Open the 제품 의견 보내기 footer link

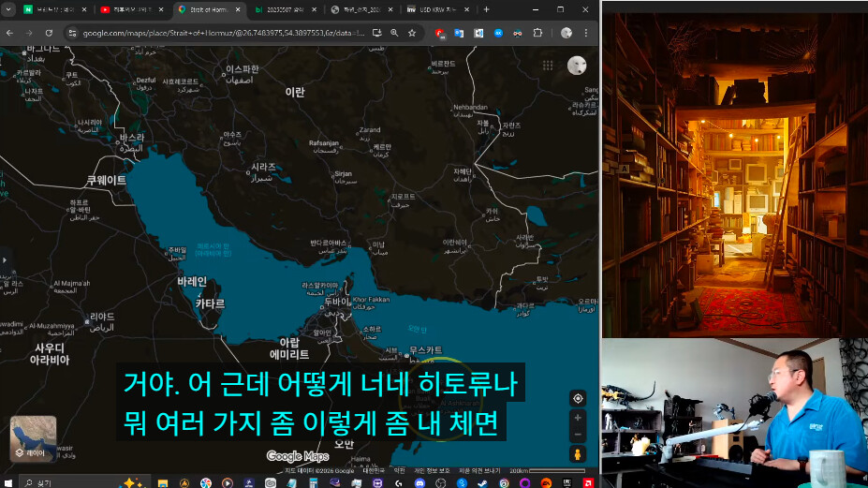[x=479, y=471]
